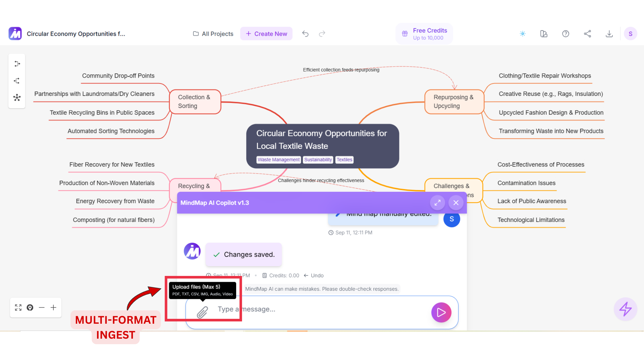This screenshot has width=644, height=351.
Task: Toggle the light/dark theme sun icon
Action: tap(522, 34)
